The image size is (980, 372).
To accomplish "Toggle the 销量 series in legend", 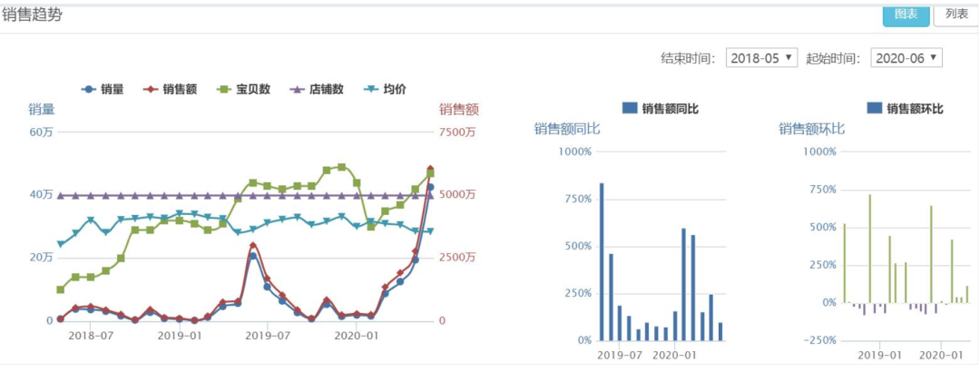I will [103, 90].
